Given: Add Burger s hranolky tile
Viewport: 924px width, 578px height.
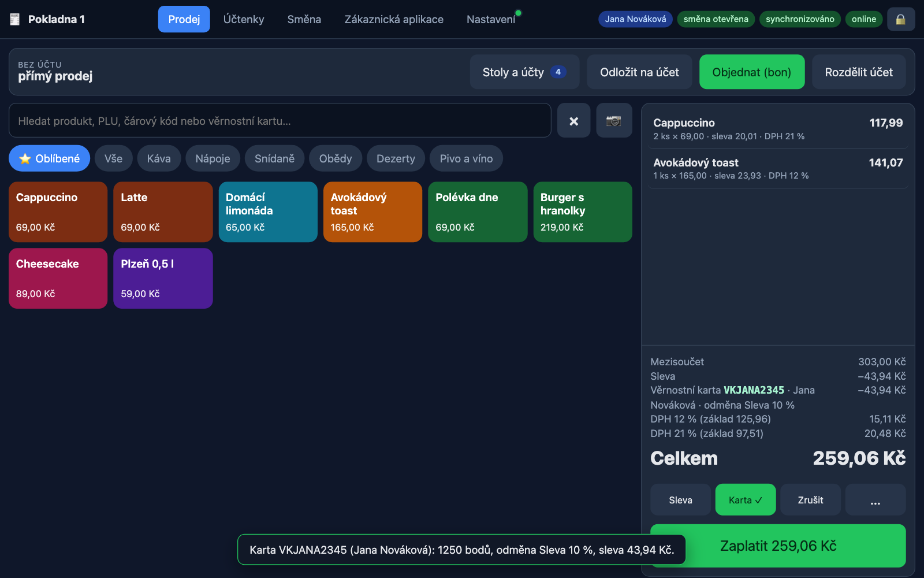Looking at the screenshot, I should point(583,212).
